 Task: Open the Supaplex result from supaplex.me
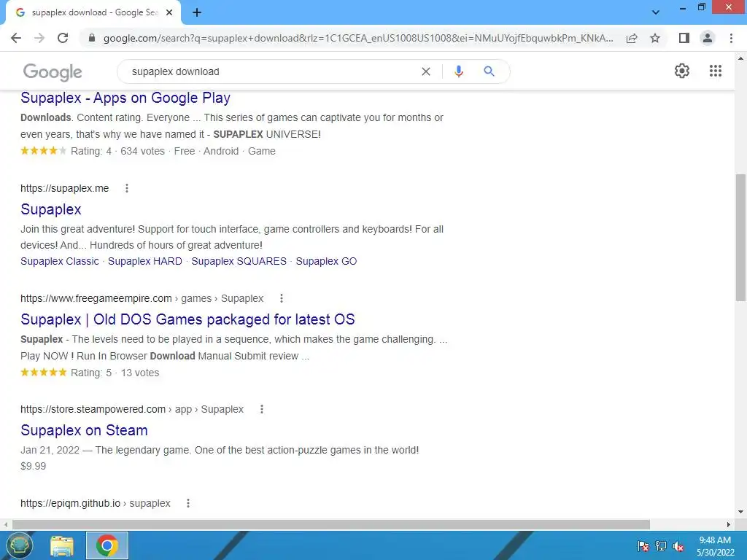pyautogui.click(x=51, y=209)
